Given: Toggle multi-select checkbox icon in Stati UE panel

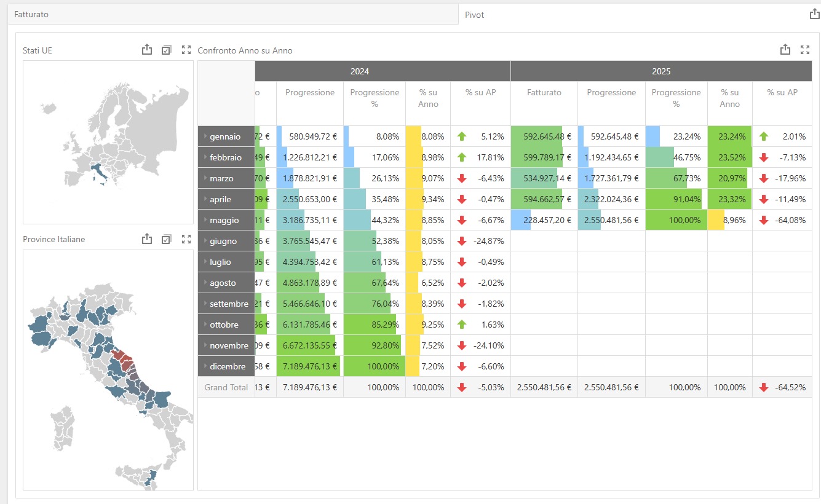Looking at the screenshot, I should click(x=166, y=50).
